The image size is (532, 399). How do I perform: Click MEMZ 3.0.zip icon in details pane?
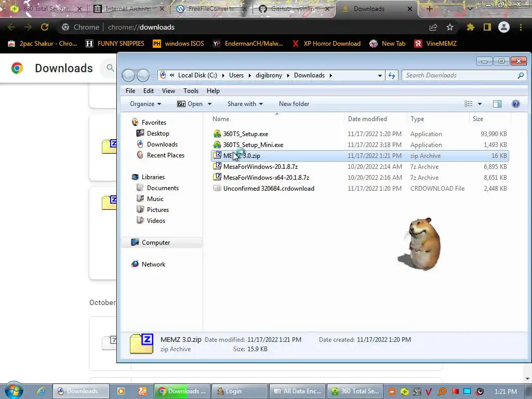coord(141,344)
